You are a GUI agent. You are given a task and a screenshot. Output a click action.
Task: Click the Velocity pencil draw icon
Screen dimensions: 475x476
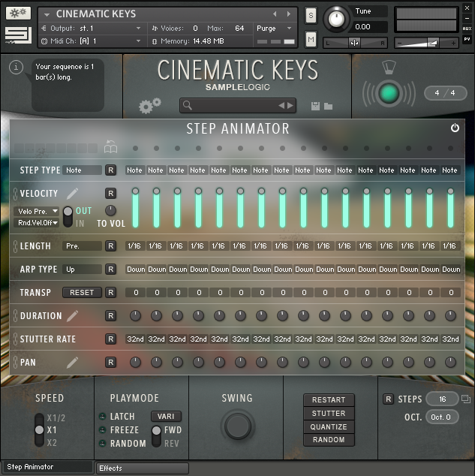(x=72, y=193)
